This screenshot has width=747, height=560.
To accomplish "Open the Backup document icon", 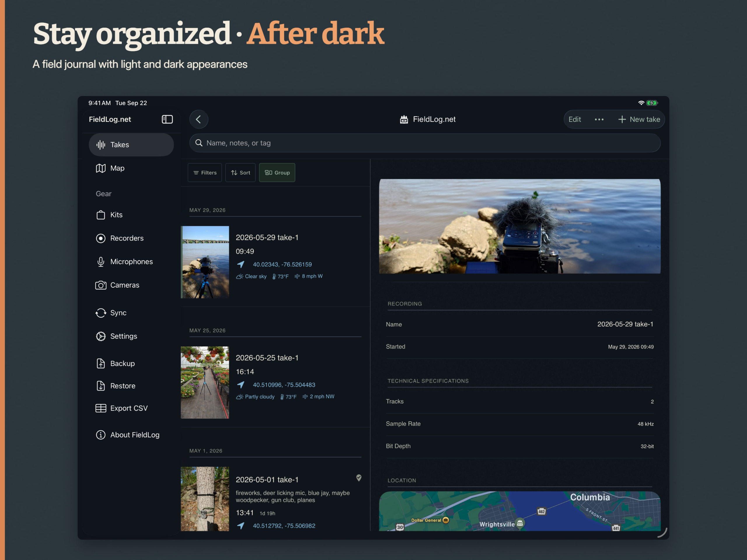I will click(101, 363).
